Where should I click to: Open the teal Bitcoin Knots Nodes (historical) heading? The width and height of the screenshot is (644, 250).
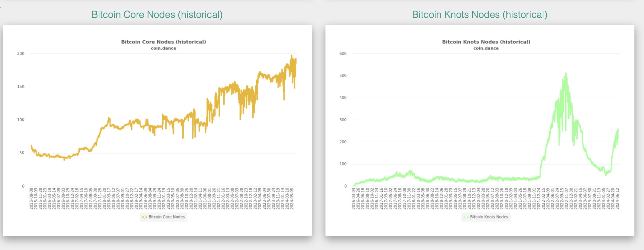point(479,15)
